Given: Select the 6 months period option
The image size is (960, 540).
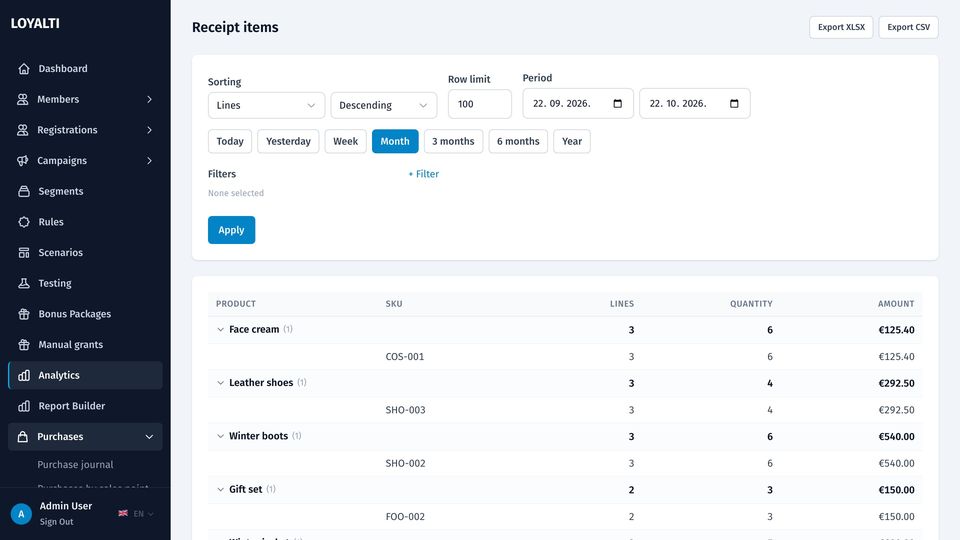Looking at the screenshot, I should tap(518, 141).
